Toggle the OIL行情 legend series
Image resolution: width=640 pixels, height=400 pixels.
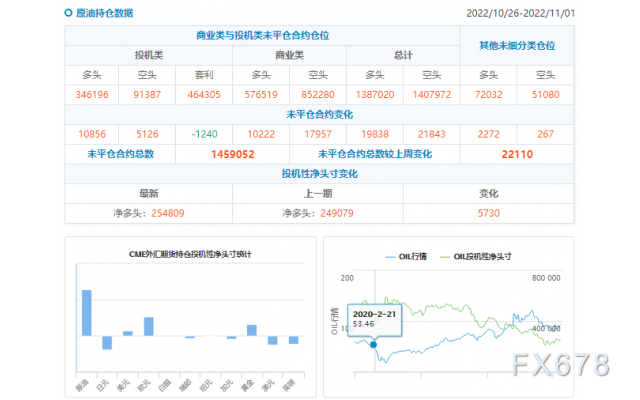coord(406,257)
